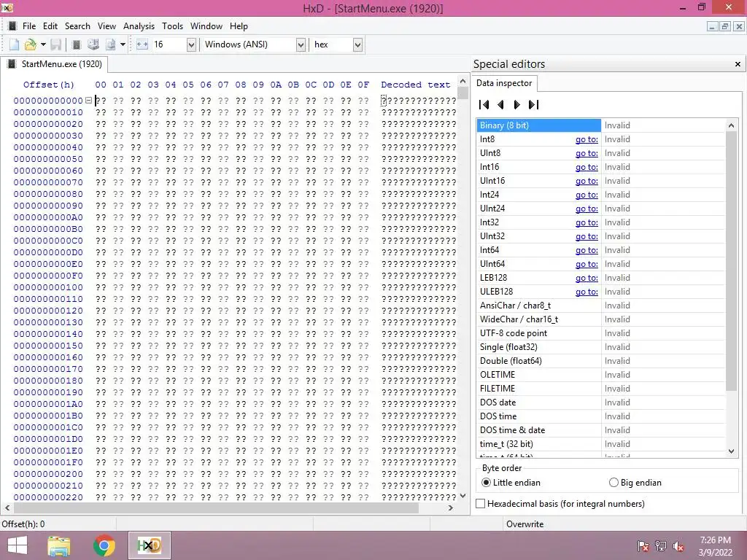Image resolution: width=747 pixels, height=560 pixels.
Task: Enable Hexadecimal basis for integral numbers
Action: (481, 503)
